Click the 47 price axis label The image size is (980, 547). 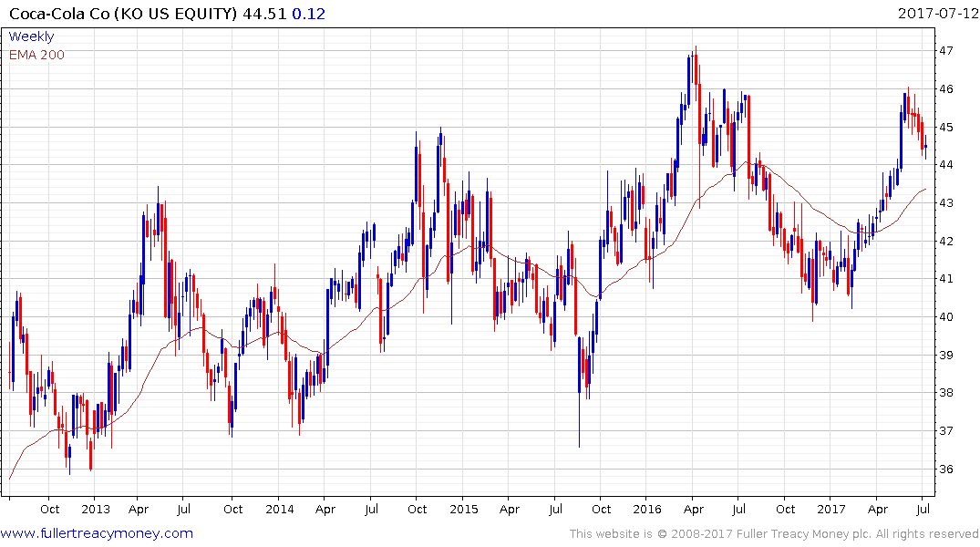945,51
